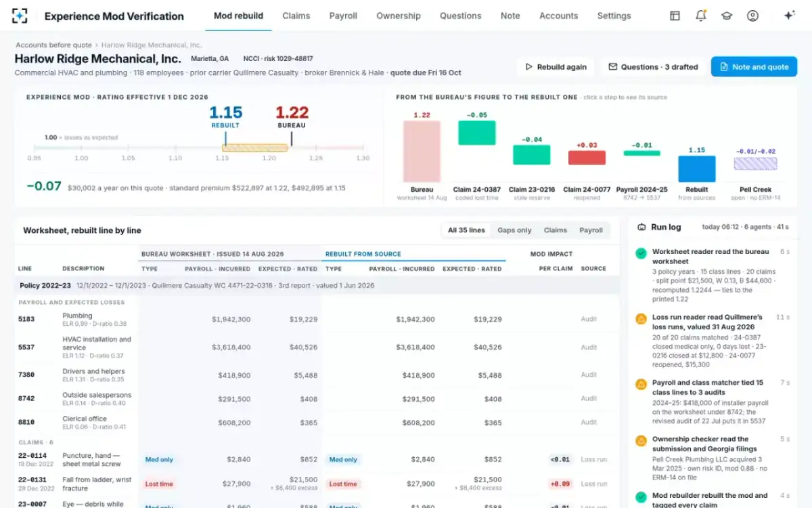Image resolution: width=812 pixels, height=508 pixels.
Task: Switch to the Claims tab in top navigation
Action: [296, 16]
